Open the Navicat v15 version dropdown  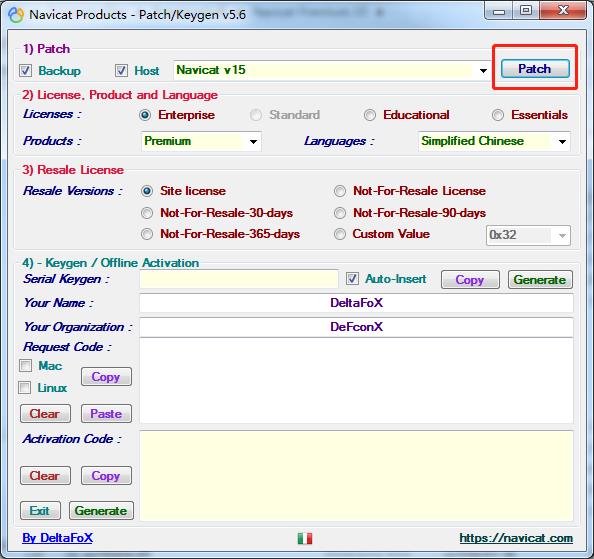pyautogui.click(x=483, y=70)
